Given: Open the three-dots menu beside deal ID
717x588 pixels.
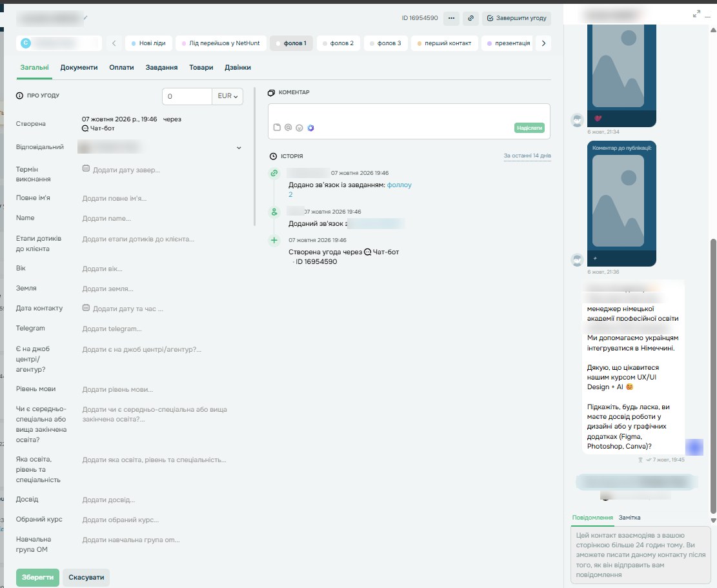Looking at the screenshot, I should pyautogui.click(x=451, y=18).
